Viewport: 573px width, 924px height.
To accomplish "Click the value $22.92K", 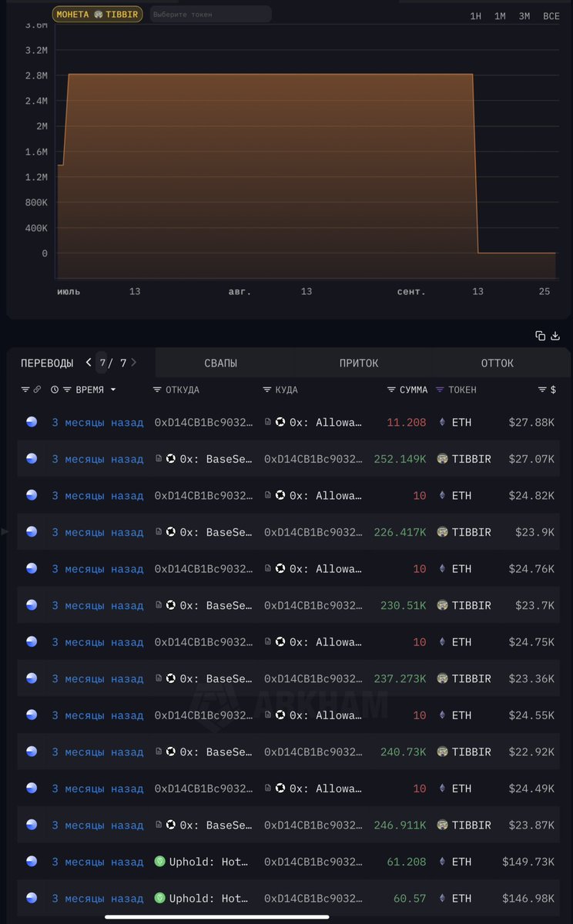I will pyautogui.click(x=531, y=752).
